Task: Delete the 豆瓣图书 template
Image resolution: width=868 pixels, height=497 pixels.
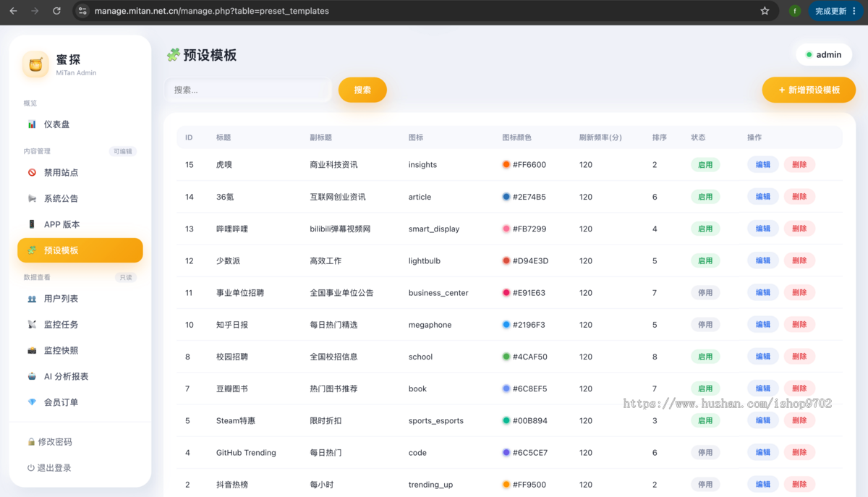Action: (x=799, y=388)
